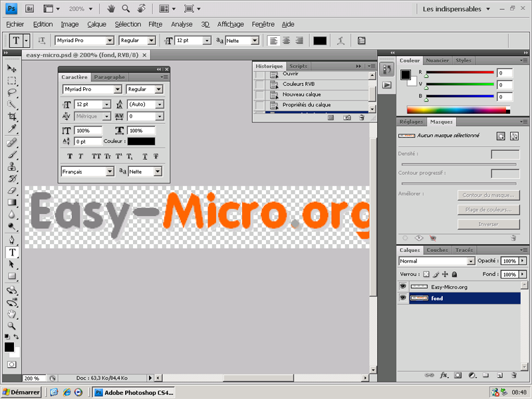Select the Eraser tool
532x399 pixels.
pyautogui.click(x=12, y=190)
